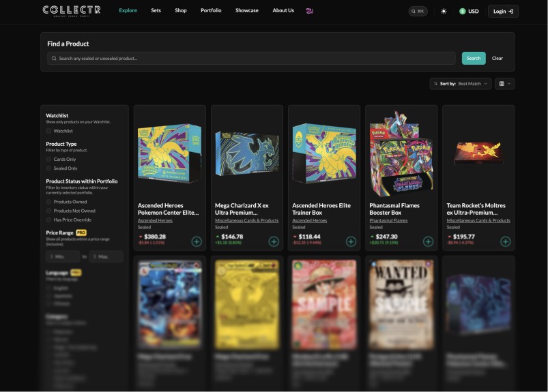Click the Max price input
548x392 pixels.
click(x=106, y=256)
